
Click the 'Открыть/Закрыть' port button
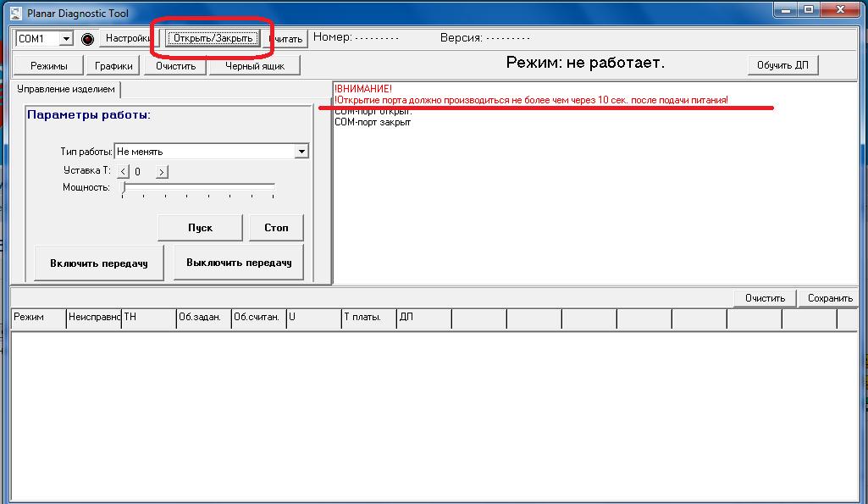(213, 38)
